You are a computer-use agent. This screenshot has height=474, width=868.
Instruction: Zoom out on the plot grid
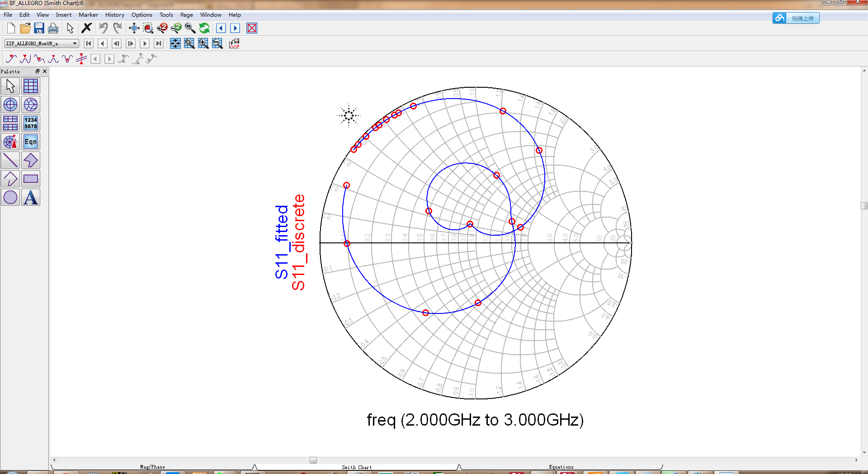coord(217,43)
